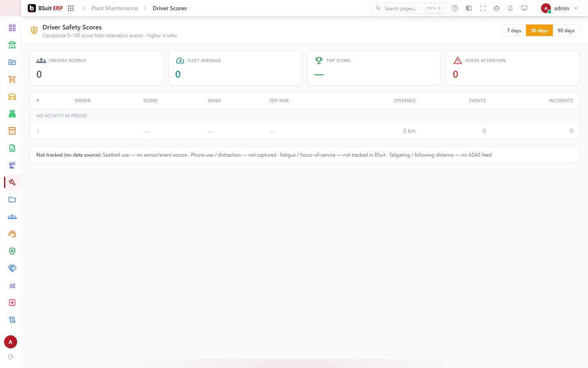Open the dashboard grid icon in sidebar
Image resolution: width=588 pixels, height=368 pixels.
(x=12, y=28)
